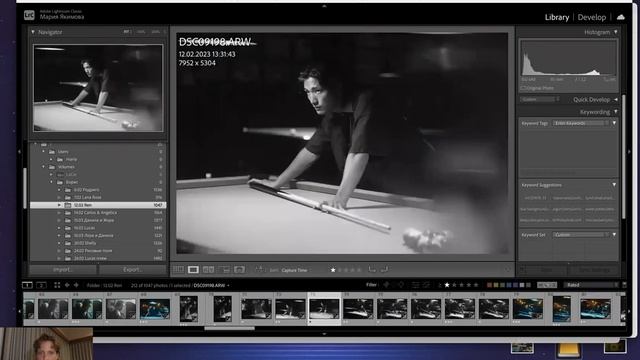Viewport: 640px width, 360px height.
Task: Collapse the Navigator panel
Action: point(33,32)
